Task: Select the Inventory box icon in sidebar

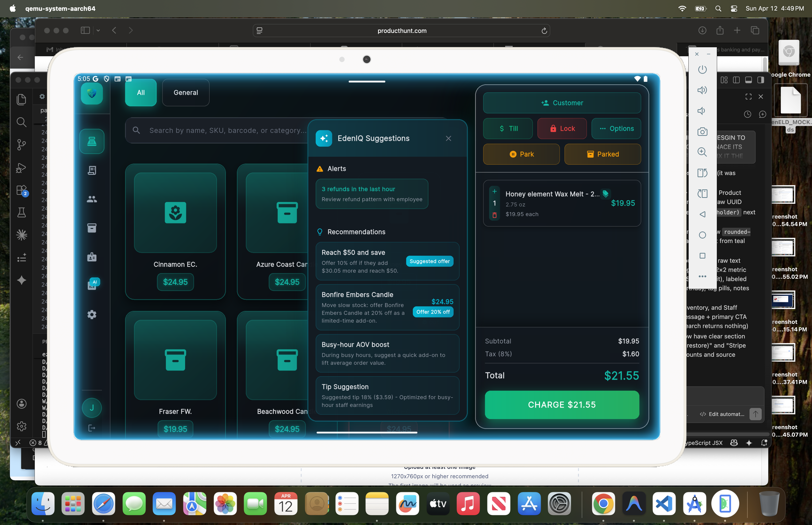Action: pos(92,228)
